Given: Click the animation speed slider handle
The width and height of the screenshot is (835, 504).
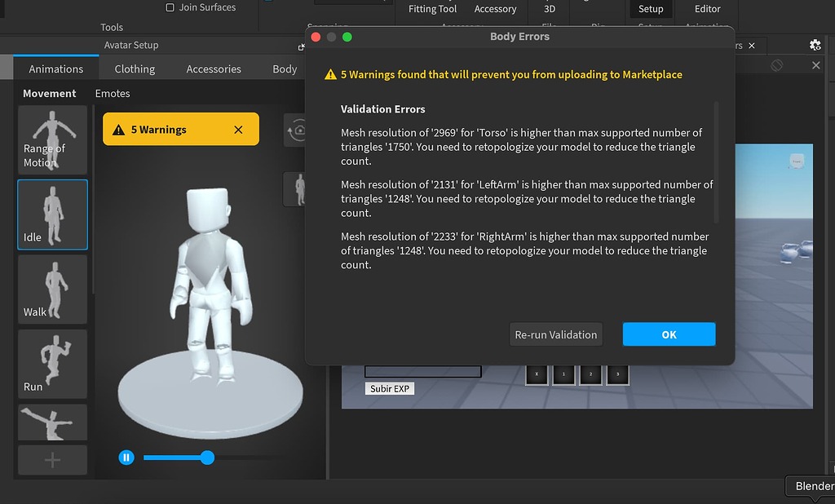Looking at the screenshot, I should point(207,458).
